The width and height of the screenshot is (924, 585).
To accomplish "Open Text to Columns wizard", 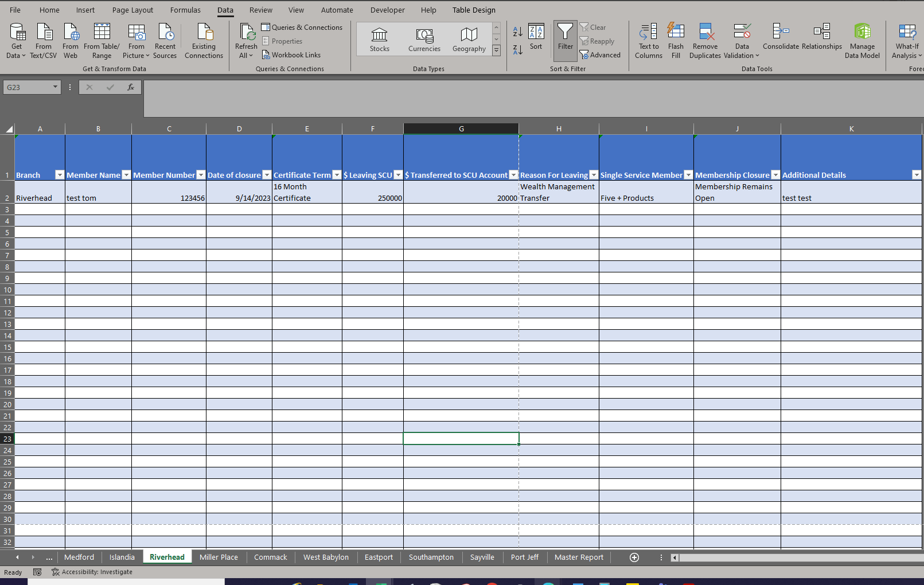I will pos(649,41).
